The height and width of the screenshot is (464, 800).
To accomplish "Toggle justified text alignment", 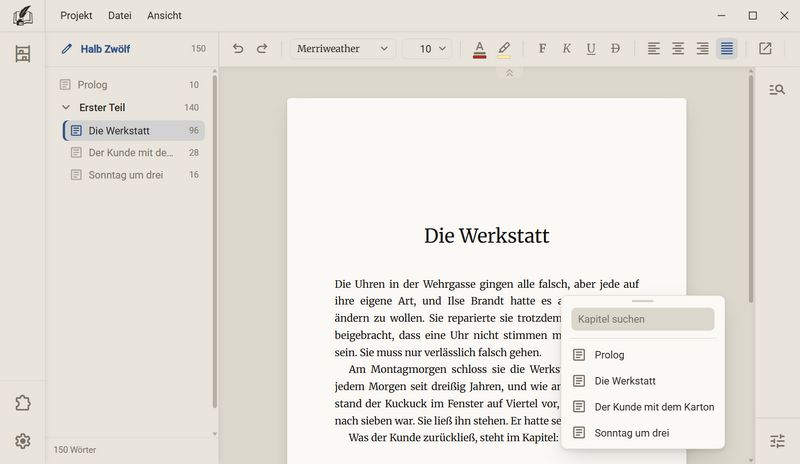I will [727, 48].
